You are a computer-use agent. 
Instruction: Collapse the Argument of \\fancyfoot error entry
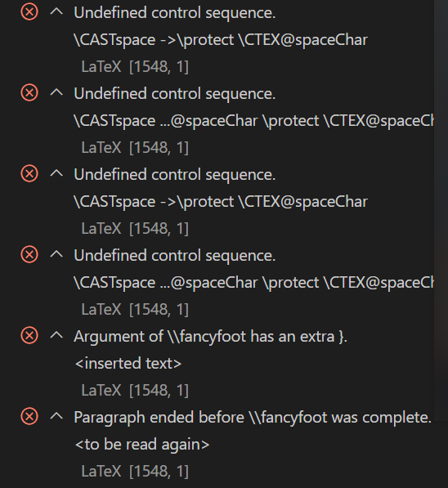click(x=56, y=335)
